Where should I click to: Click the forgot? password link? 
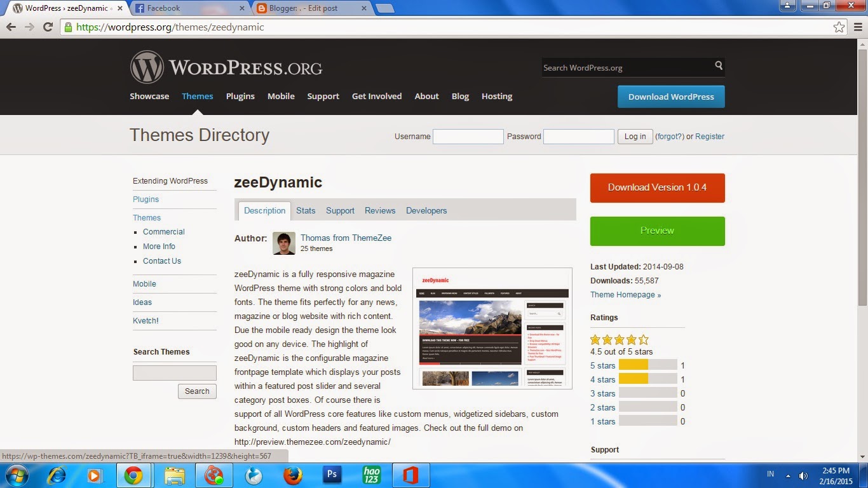670,137
